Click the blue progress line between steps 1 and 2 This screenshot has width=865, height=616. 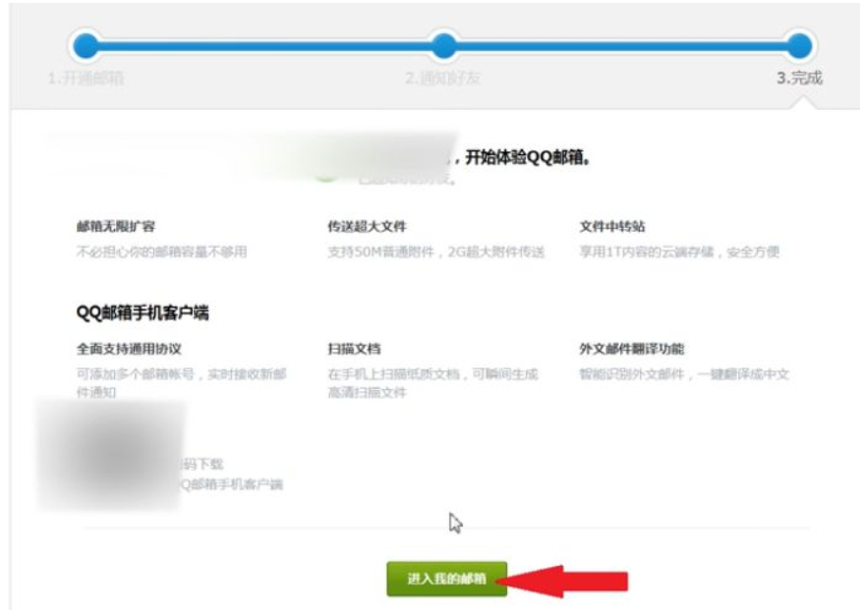[x=264, y=46]
